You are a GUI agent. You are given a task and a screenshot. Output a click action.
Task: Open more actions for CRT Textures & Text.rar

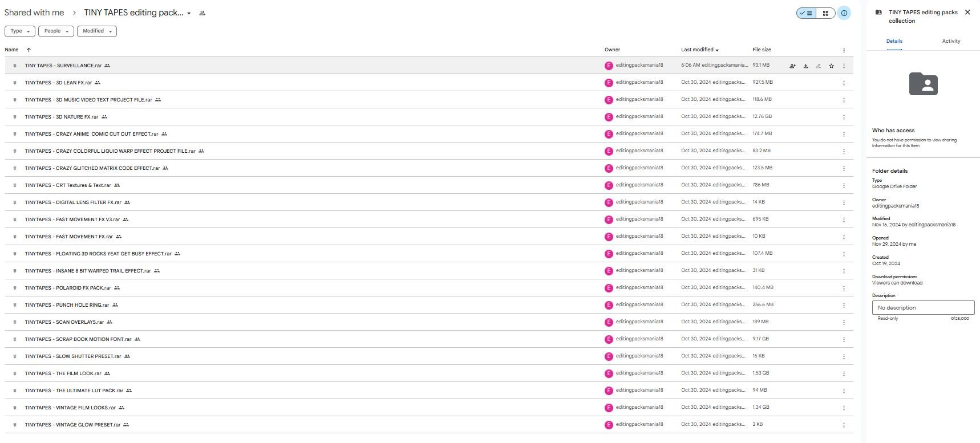tap(844, 186)
